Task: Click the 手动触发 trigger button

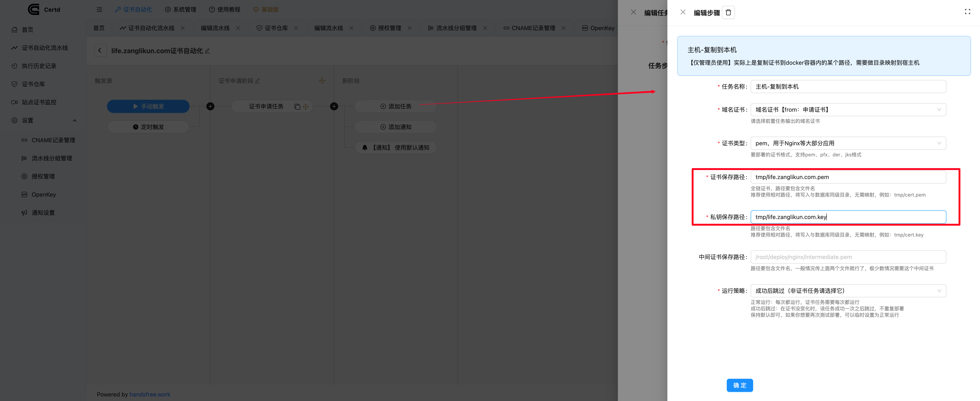Action: [x=148, y=106]
